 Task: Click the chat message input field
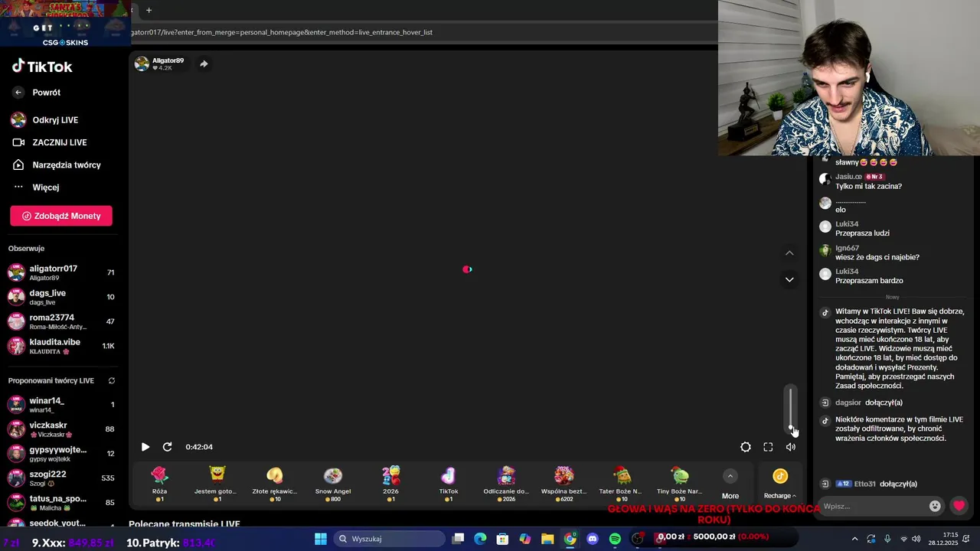pyautogui.click(x=873, y=506)
